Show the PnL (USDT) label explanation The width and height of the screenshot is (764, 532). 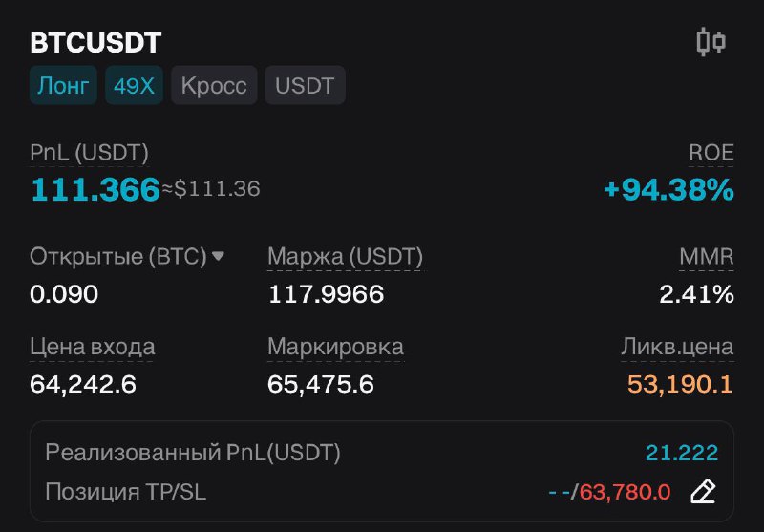(x=89, y=153)
